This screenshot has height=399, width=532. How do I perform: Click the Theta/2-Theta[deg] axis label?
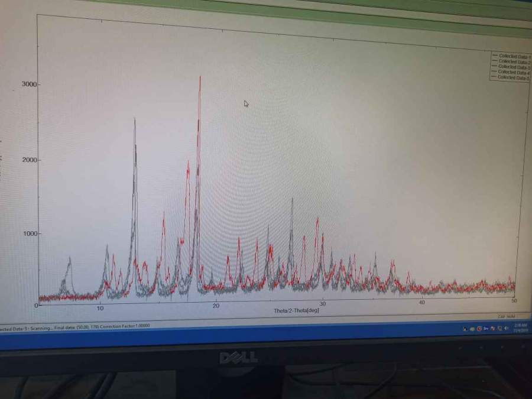point(296,310)
